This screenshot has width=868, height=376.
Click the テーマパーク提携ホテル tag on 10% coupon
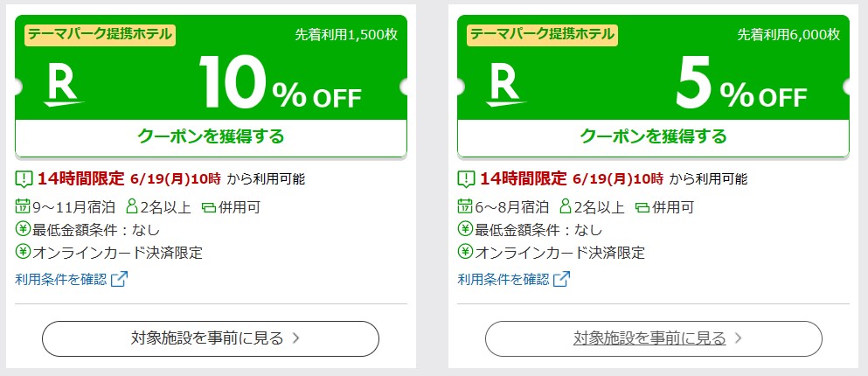click(100, 34)
